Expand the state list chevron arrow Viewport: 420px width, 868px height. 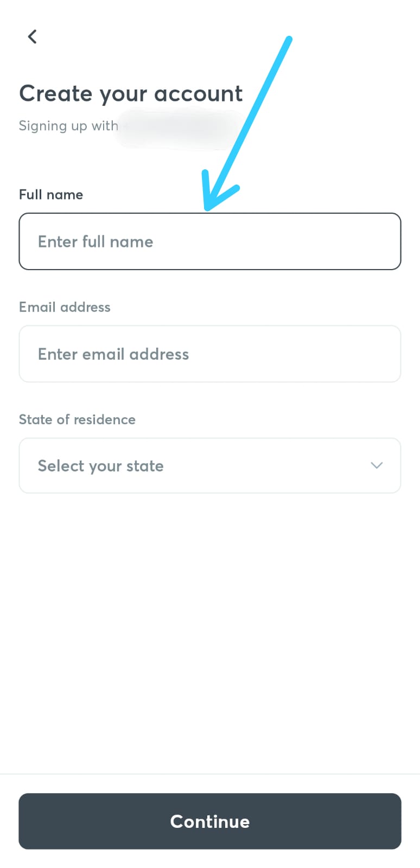click(377, 465)
